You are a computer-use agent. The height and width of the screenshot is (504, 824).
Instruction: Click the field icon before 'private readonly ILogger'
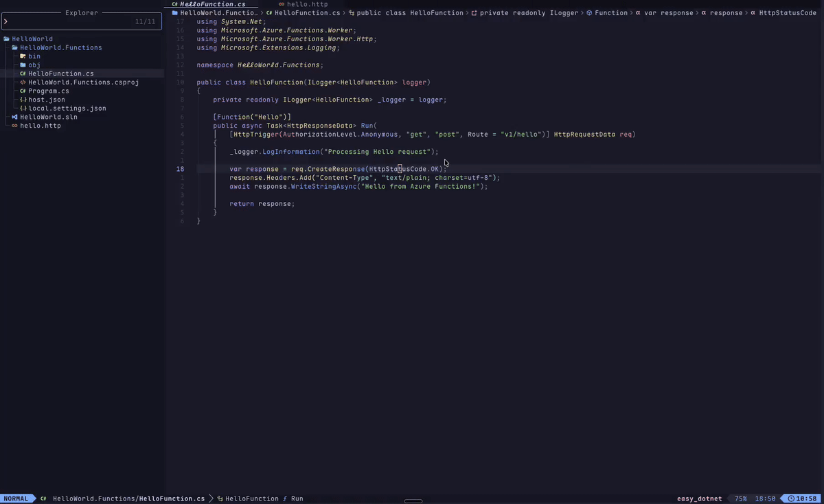pyautogui.click(x=474, y=13)
